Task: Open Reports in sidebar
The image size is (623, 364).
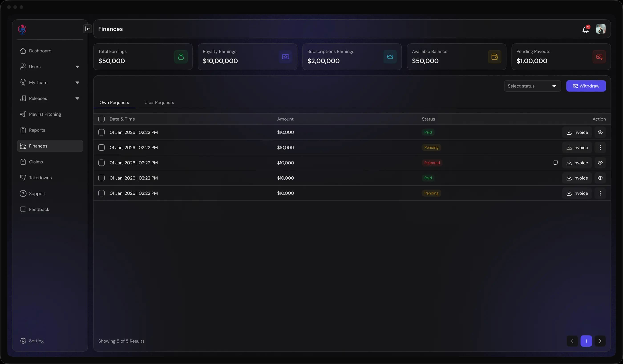Action: [x=50, y=130]
